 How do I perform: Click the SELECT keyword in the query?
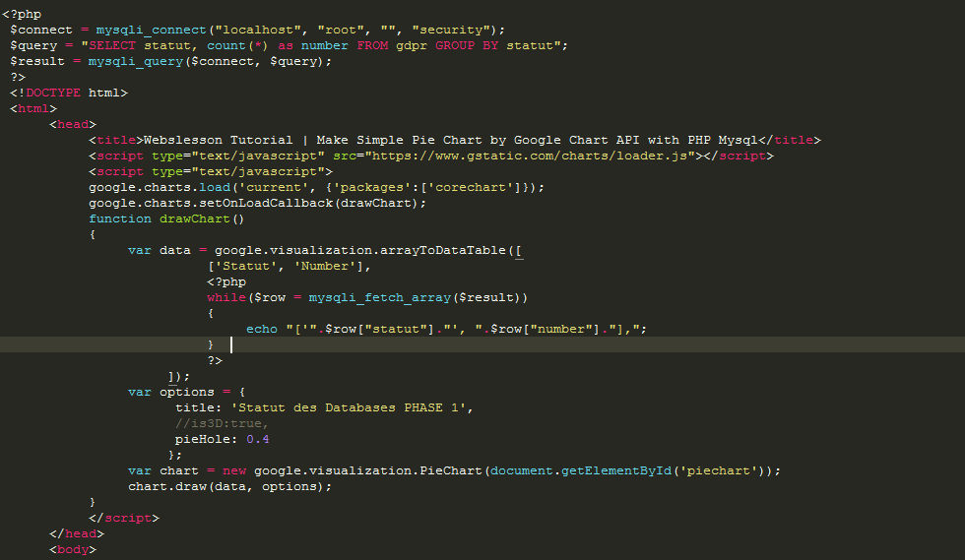coord(112,45)
